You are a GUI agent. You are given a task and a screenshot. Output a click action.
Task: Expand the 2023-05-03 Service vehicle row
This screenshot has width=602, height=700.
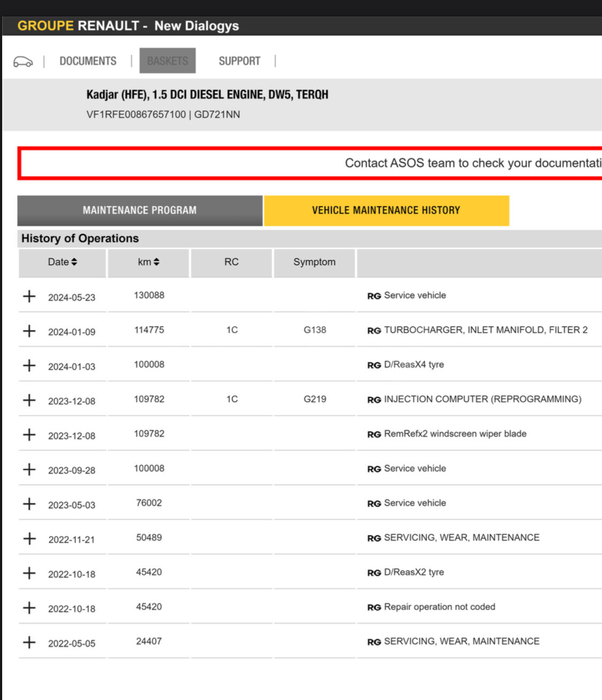tap(29, 504)
